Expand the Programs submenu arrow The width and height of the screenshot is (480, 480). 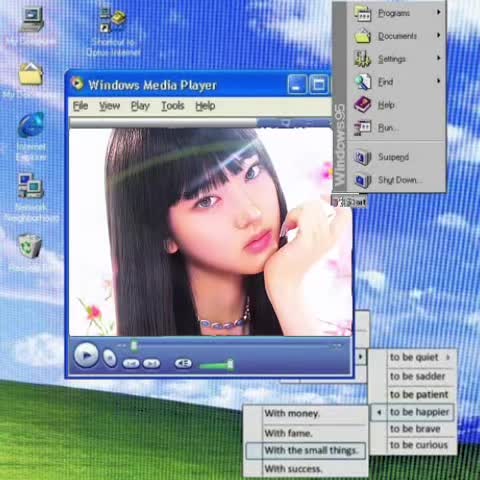pos(439,12)
